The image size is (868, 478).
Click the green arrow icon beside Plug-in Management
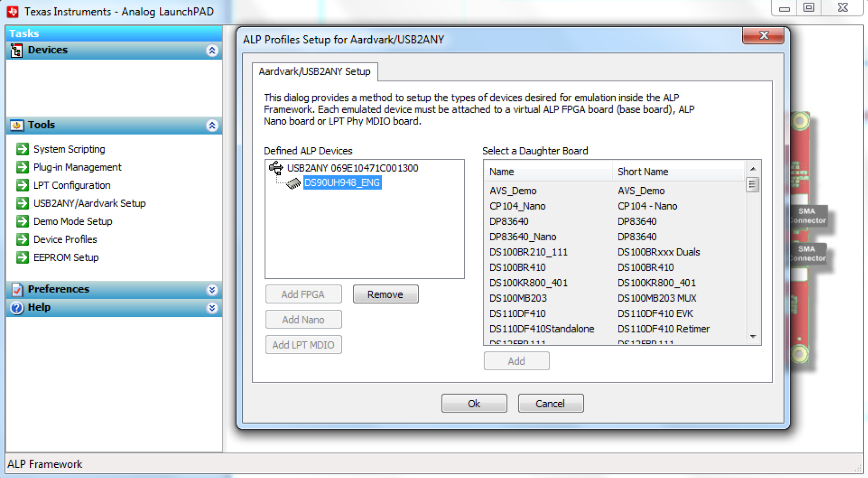(22, 167)
